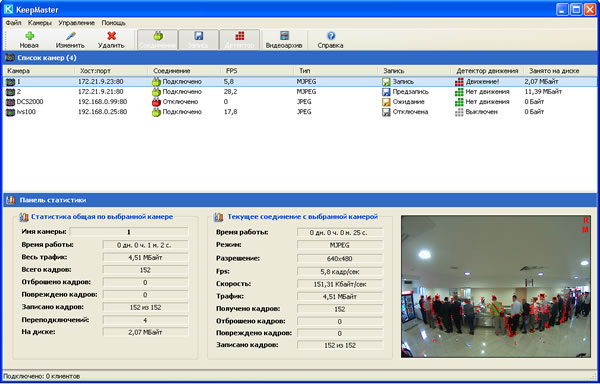Viewport: 600px width, 384px height.
Task: Open the Камеры menu
Action: (x=39, y=23)
